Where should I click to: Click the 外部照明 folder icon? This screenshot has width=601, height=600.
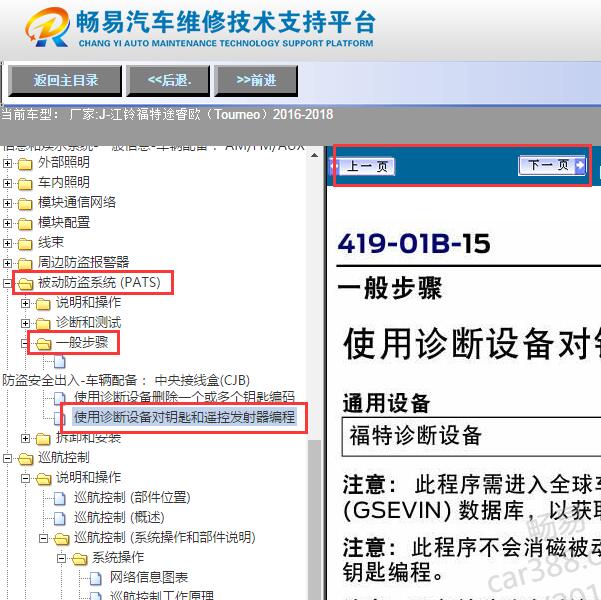click(25, 164)
